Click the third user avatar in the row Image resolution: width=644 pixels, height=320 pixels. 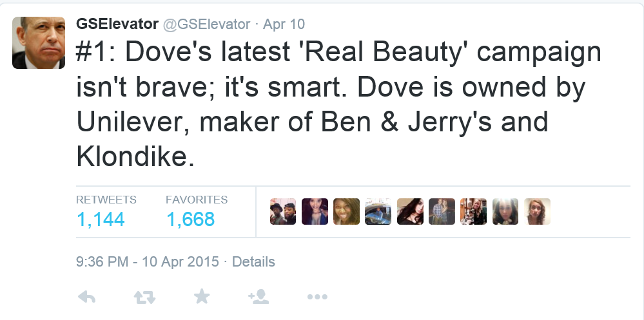click(x=346, y=211)
